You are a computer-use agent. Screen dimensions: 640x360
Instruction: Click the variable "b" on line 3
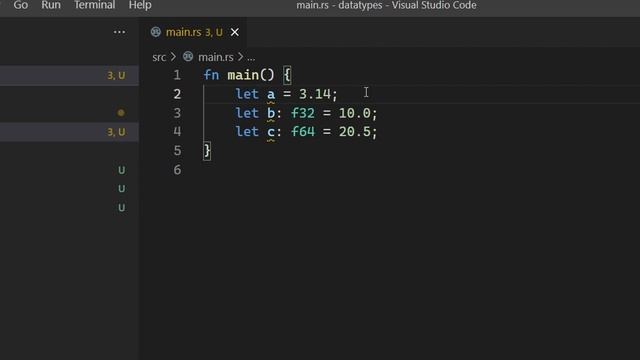click(x=271, y=113)
